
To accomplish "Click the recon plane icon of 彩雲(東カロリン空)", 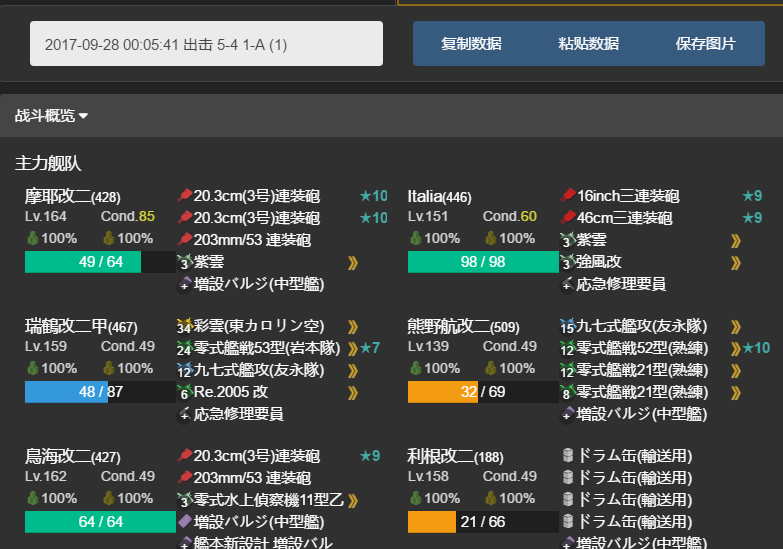I will 185,326.
